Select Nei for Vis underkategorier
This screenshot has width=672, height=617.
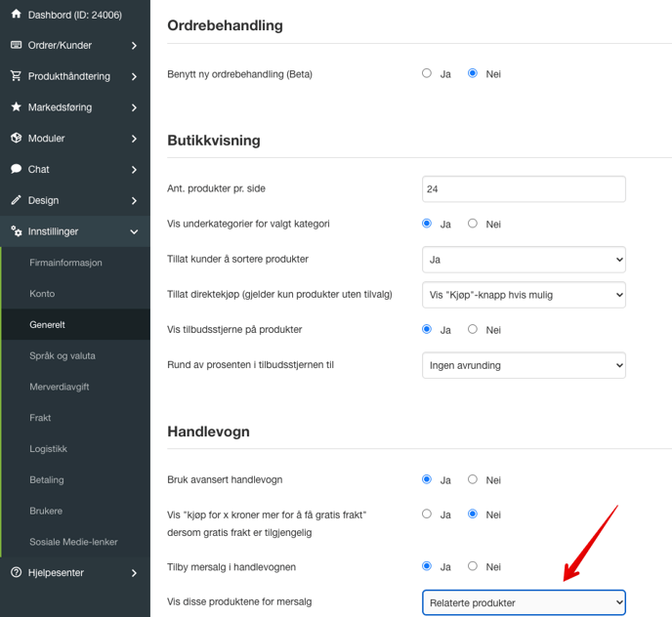pyautogui.click(x=473, y=224)
